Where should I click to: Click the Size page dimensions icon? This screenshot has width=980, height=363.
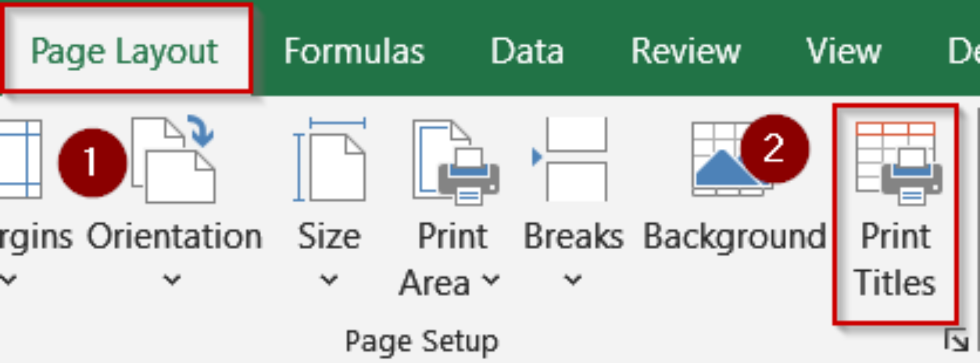point(329,160)
